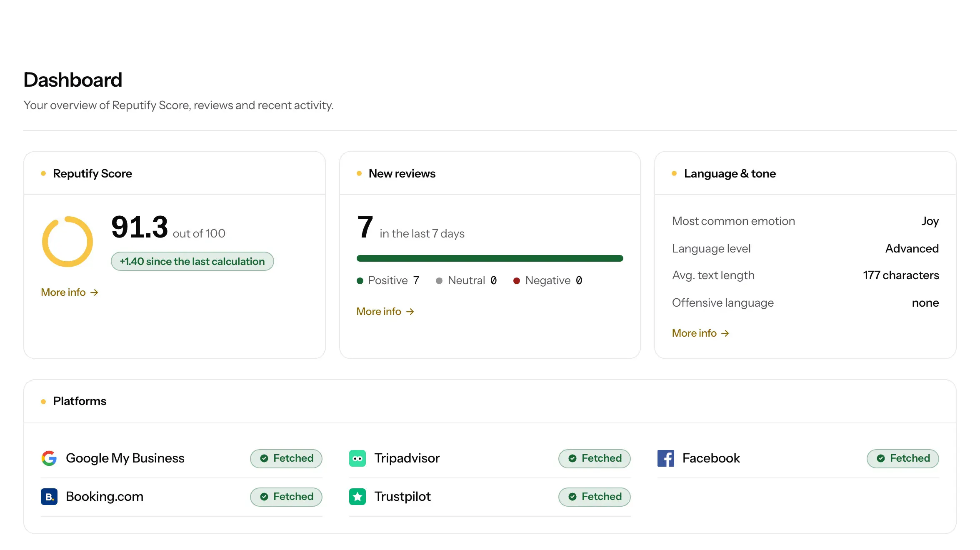Click the 'New reviews' card heading

click(402, 174)
